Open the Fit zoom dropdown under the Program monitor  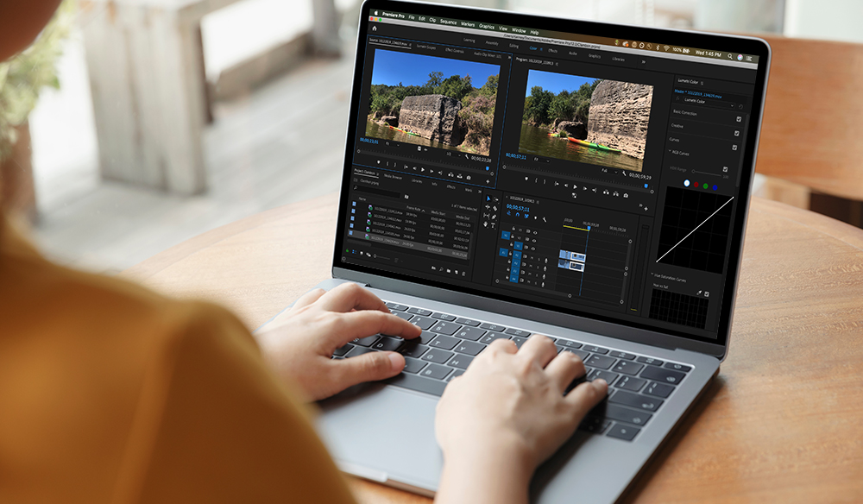(x=608, y=171)
